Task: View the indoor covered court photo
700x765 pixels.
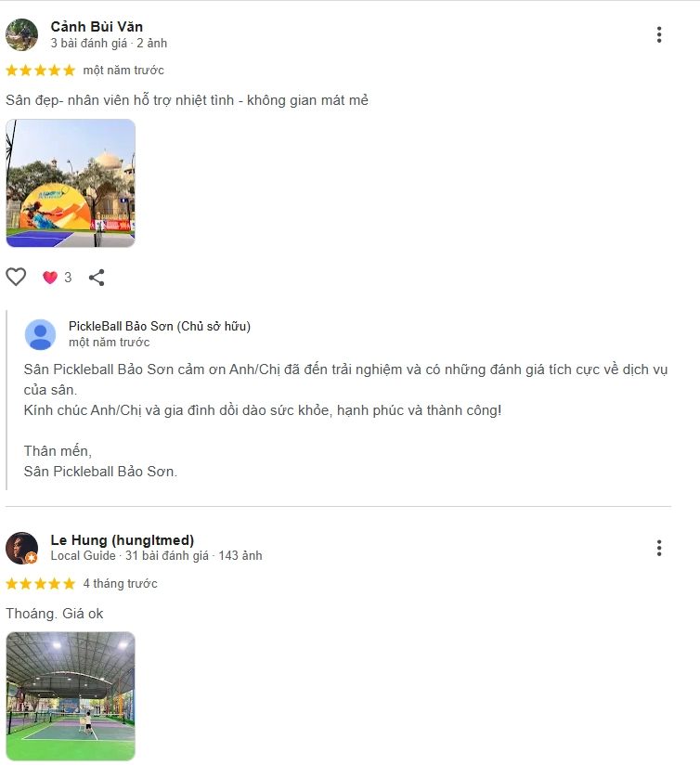Action: (x=71, y=696)
